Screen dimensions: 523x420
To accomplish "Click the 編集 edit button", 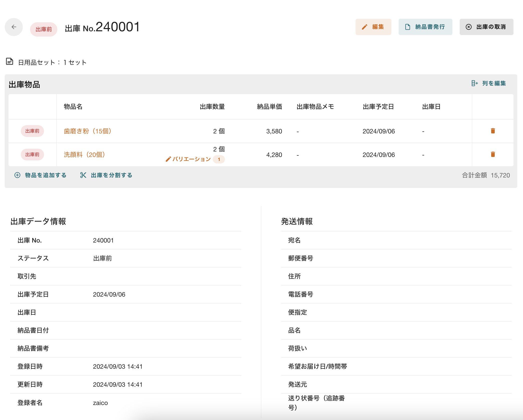I will [x=373, y=27].
